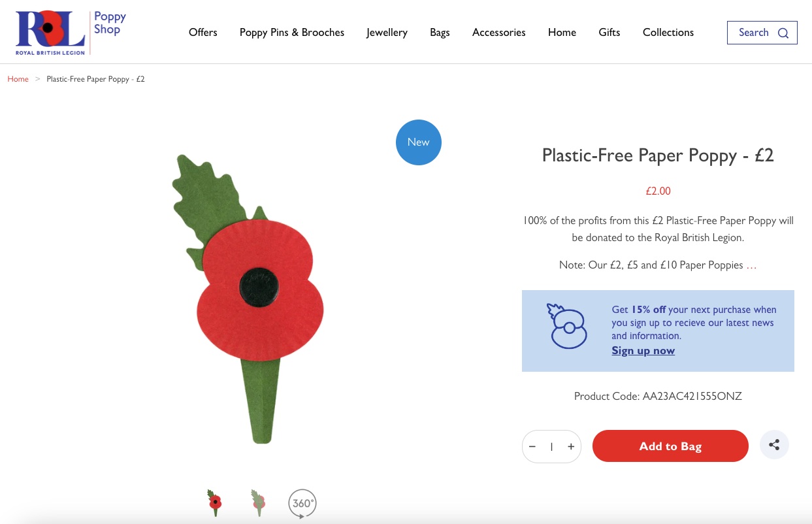Open the Collections menu
This screenshot has width=812, height=524.
[668, 32]
